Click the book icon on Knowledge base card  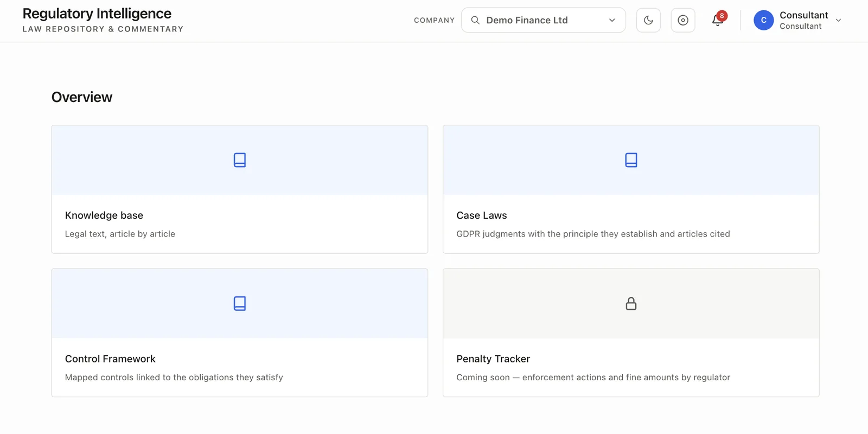click(x=240, y=160)
